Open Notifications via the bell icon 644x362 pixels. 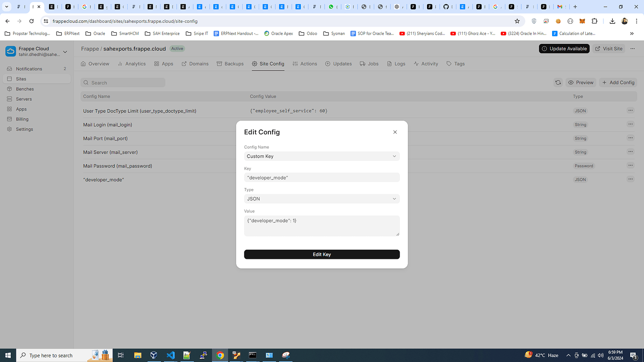29,68
